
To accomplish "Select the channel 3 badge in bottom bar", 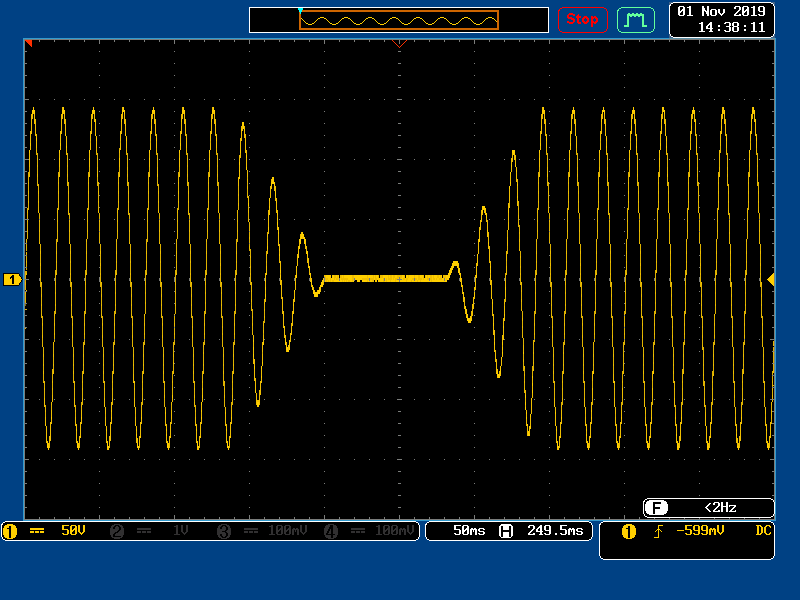I will (x=224, y=531).
